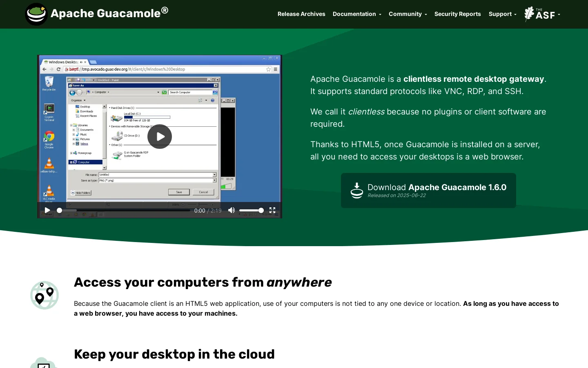Screen dimensions: 588x368
Task: Start video with the small play icon
Action: click(47, 210)
